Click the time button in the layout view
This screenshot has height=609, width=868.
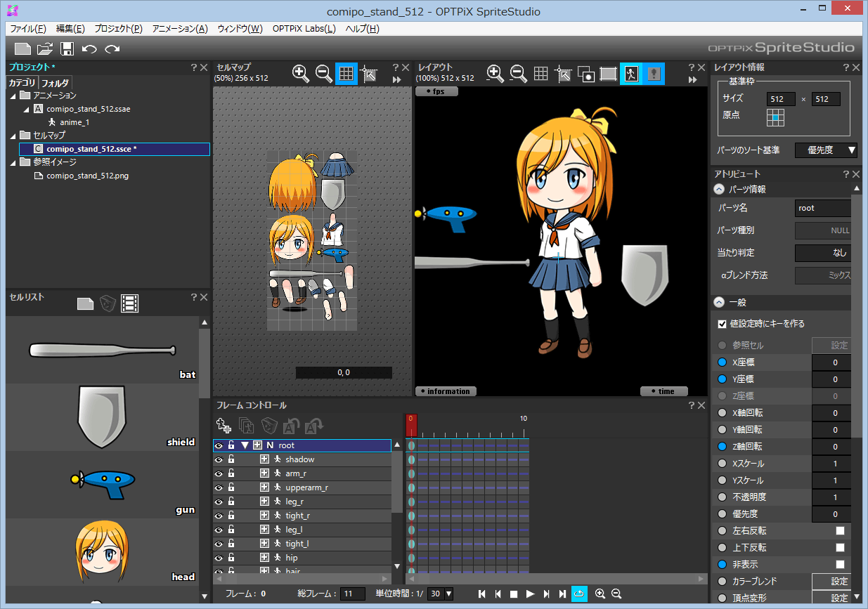click(x=664, y=391)
